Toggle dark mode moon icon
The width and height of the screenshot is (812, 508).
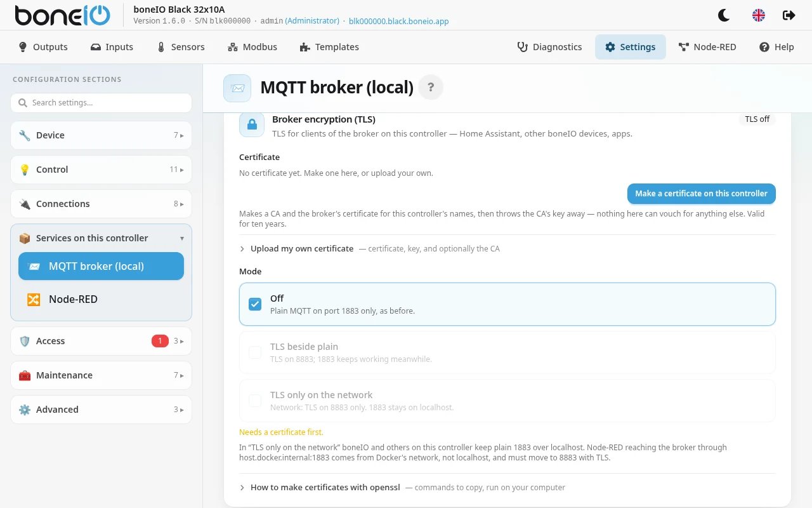point(724,15)
